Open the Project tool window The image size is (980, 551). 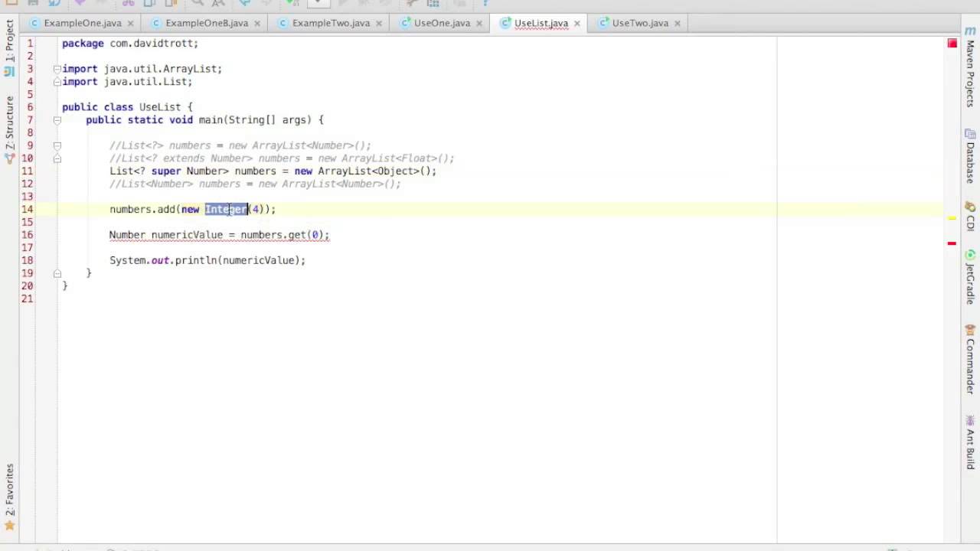(9, 47)
